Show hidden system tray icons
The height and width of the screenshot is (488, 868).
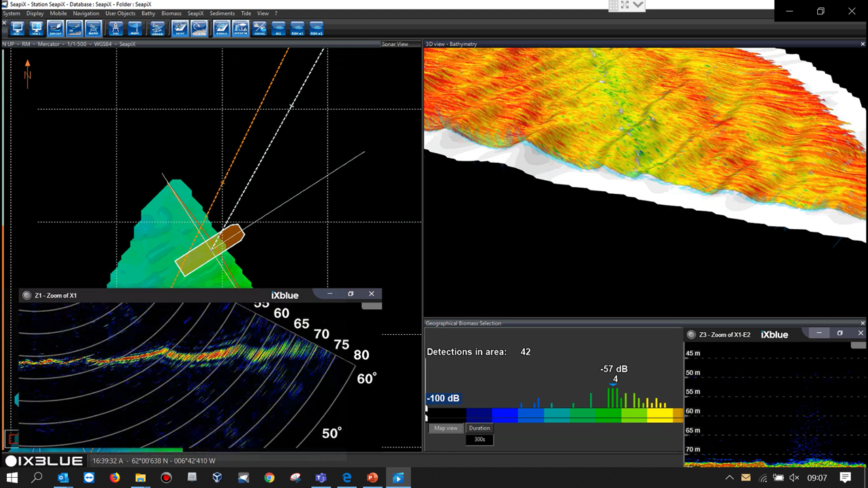click(x=730, y=478)
